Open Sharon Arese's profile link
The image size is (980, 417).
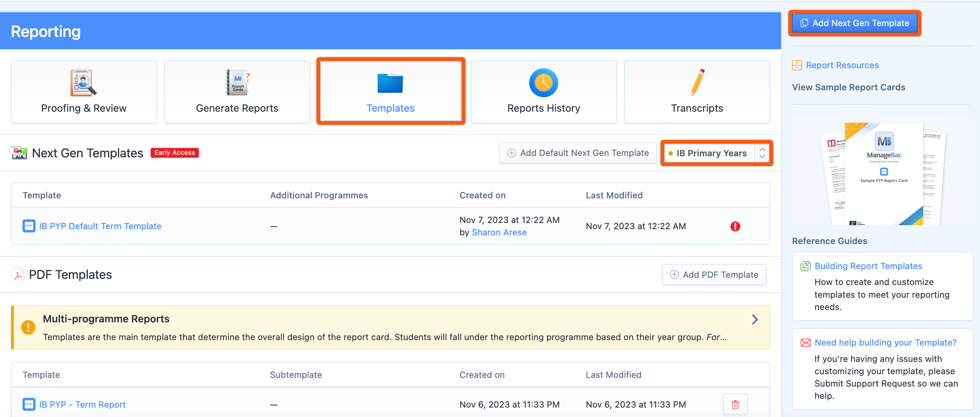499,232
